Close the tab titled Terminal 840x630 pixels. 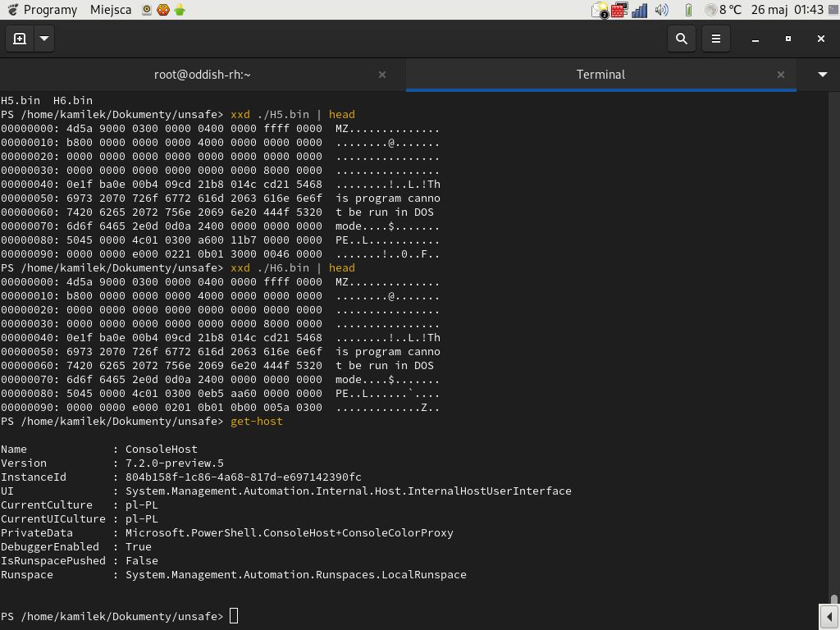780,75
